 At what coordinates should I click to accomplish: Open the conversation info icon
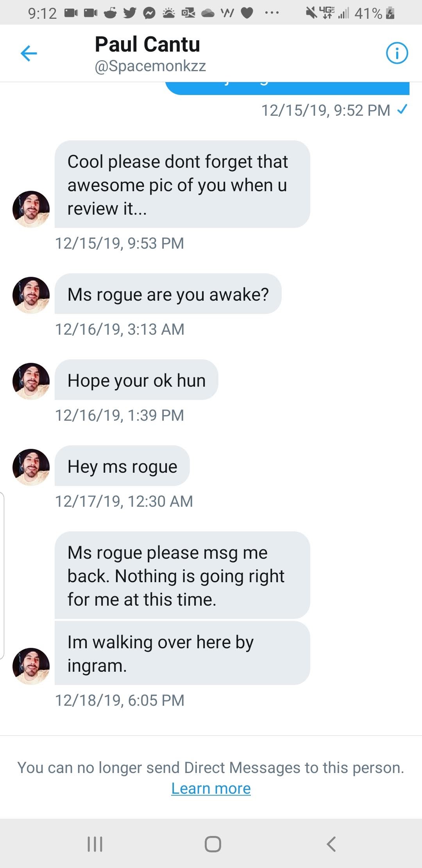397,53
